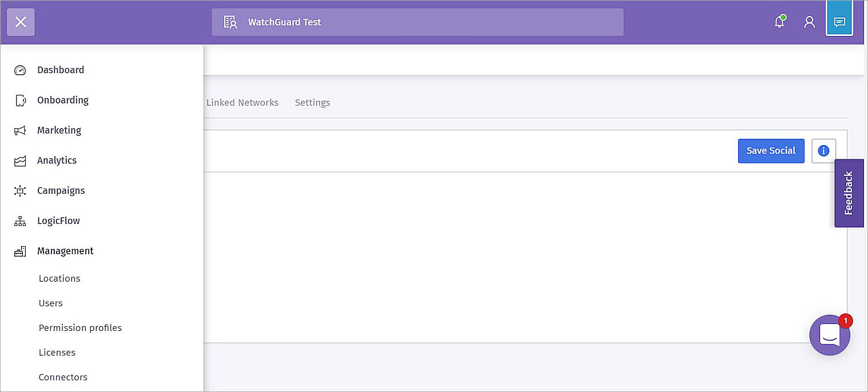The height and width of the screenshot is (392, 868).
Task: Open the WatchGuard Test location selector
Action: (417, 22)
